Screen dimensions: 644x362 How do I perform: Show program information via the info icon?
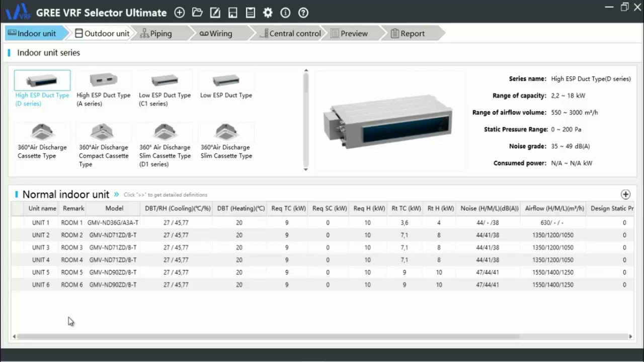[x=285, y=13]
